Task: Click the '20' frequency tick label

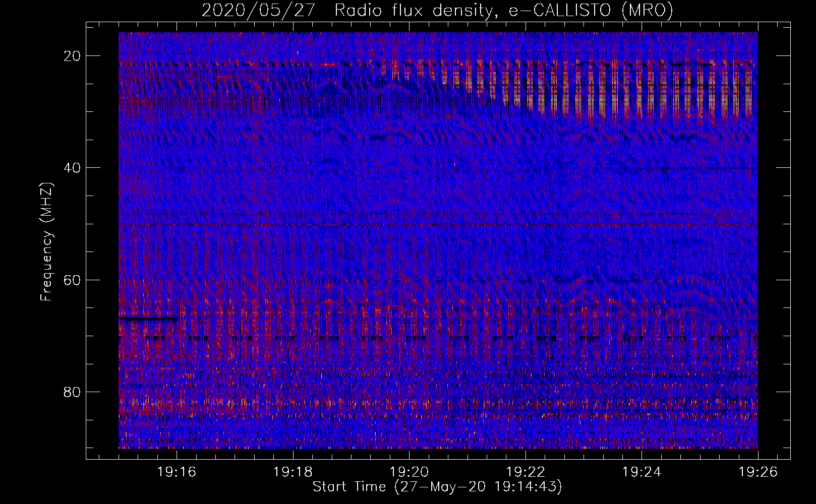Action: point(73,56)
